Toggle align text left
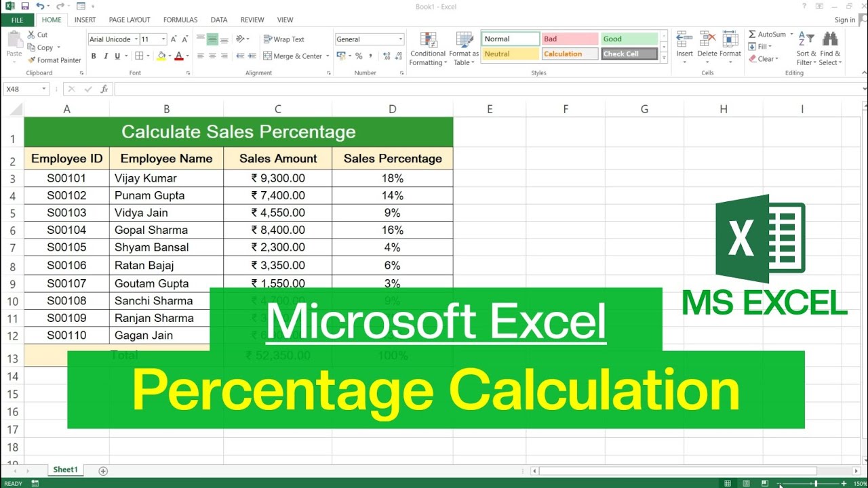868x488 pixels. tap(201, 56)
